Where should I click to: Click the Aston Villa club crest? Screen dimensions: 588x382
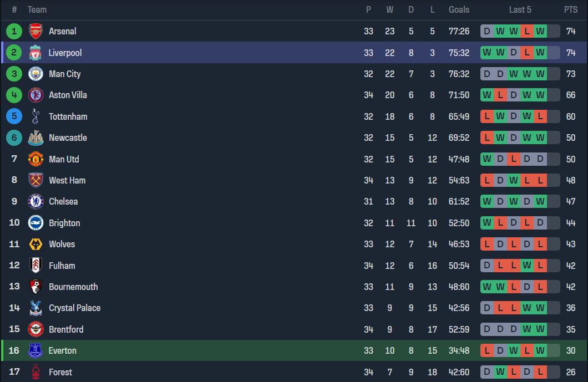coord(36,95)
